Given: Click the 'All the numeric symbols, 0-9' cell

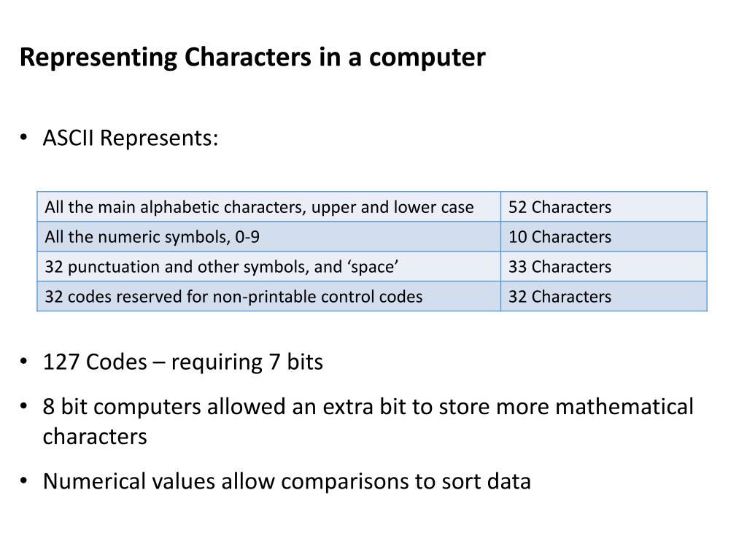Looking at the screenshot, I should pyautogui.click(x=268, y=237).
